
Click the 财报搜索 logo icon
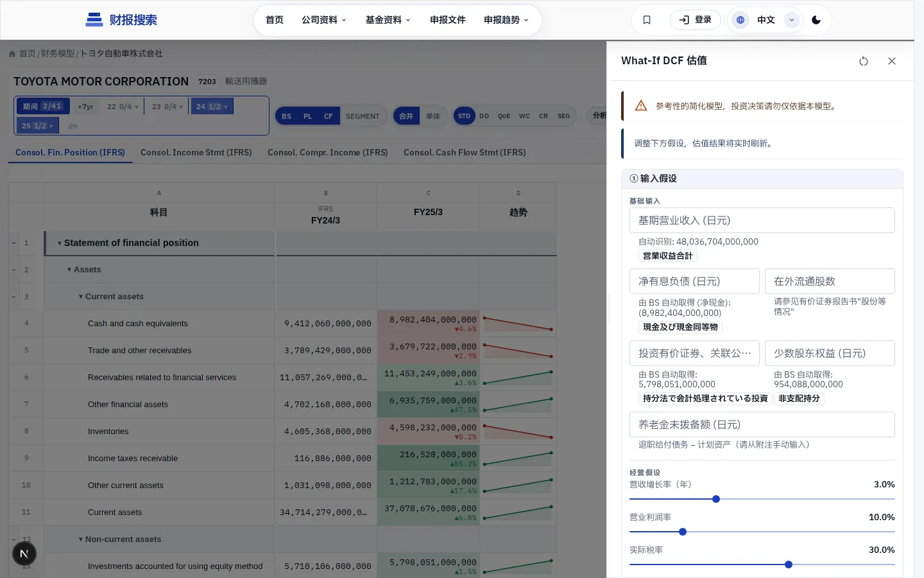point(94,20)
